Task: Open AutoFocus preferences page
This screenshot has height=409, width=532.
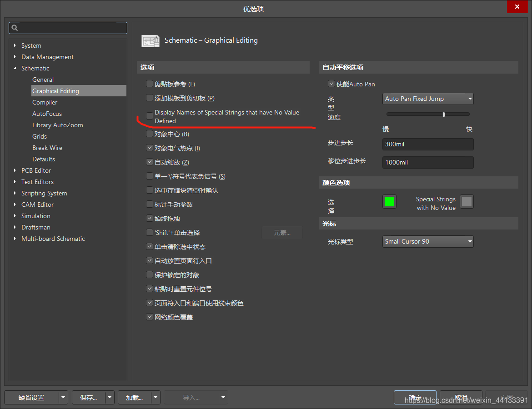Action: click(x=47, y=114)
